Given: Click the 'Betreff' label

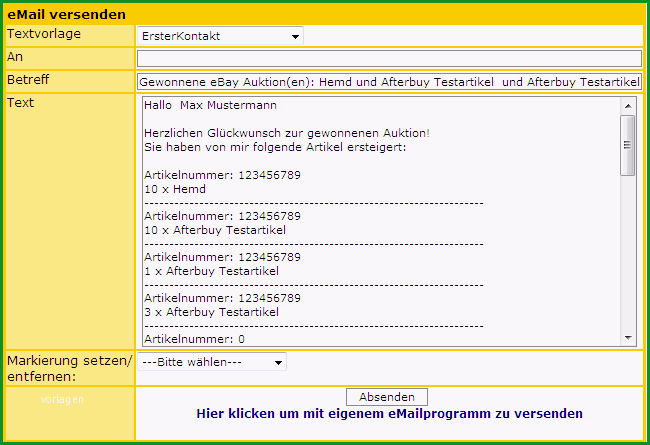Looking at the screenshot, I should 28,79.
